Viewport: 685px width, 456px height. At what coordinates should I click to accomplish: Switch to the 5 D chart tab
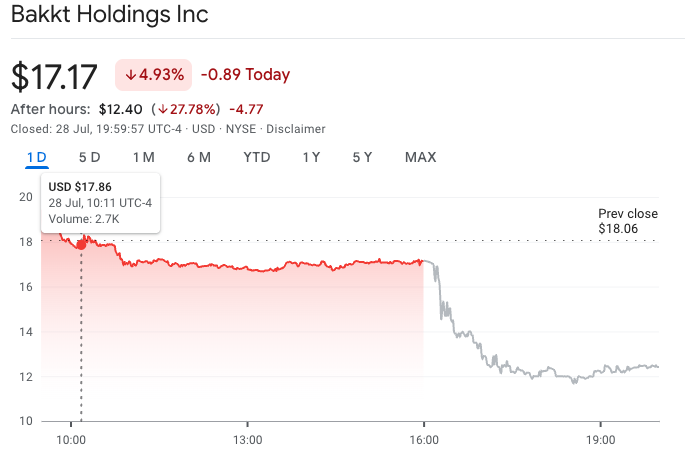click(90, 157)
